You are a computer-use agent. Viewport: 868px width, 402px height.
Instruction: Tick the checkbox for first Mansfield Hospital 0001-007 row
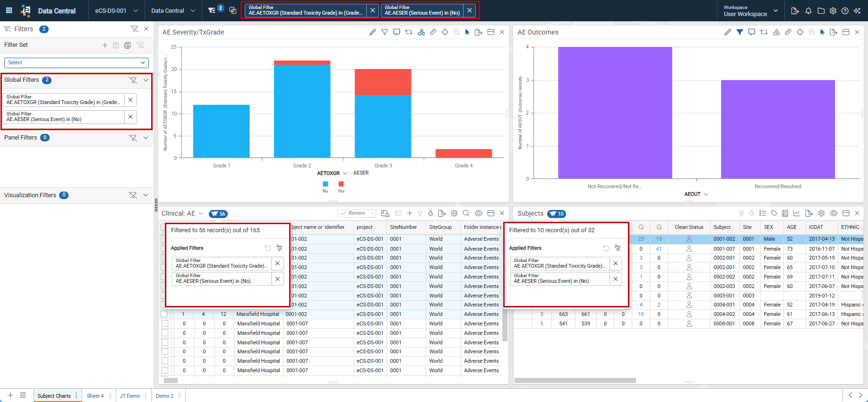click(164, 323)
